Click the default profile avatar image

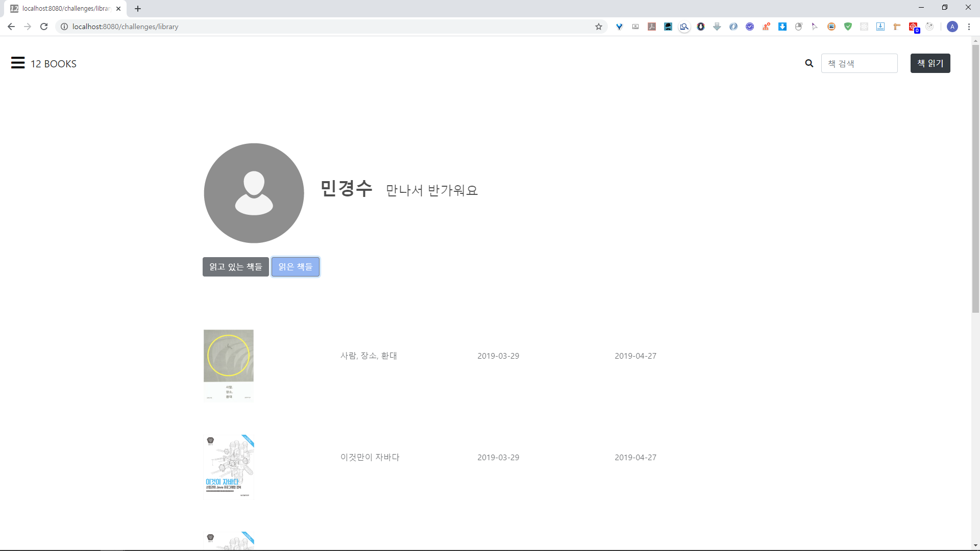coord(254,193)
